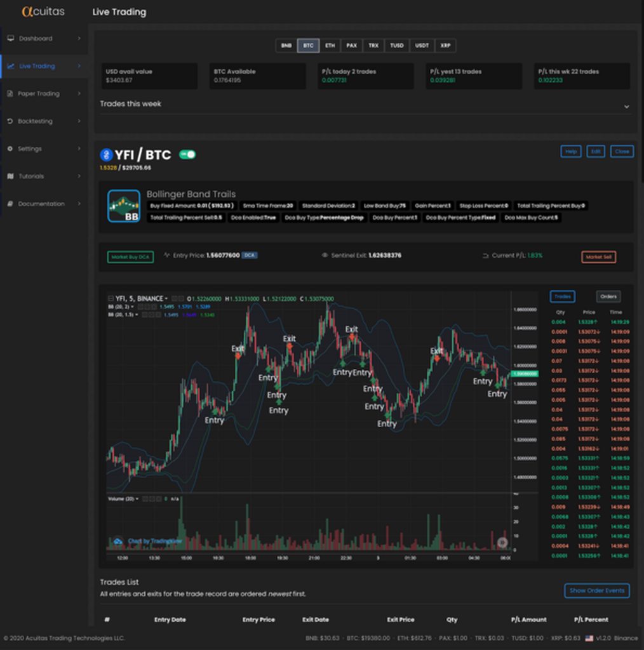This screenshot has width=644, height=650.
Task: Switch to the Orders tab beside chart
Action: (x=608, y=296)
